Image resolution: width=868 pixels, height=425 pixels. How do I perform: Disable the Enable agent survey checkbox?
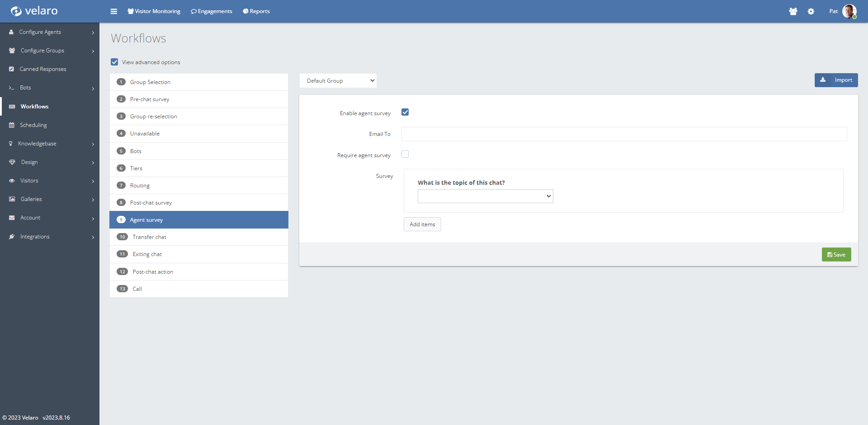click(x=405, y=112)
